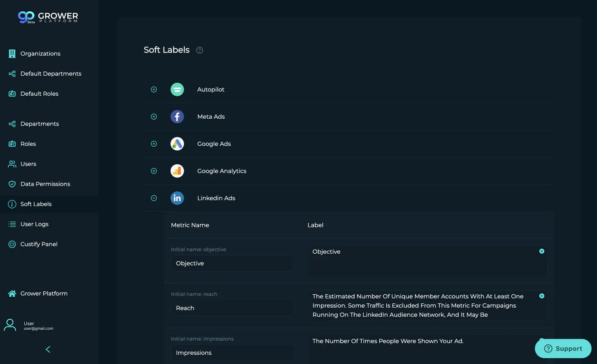Edit the Impressions label description text

(x=428, y=349)
